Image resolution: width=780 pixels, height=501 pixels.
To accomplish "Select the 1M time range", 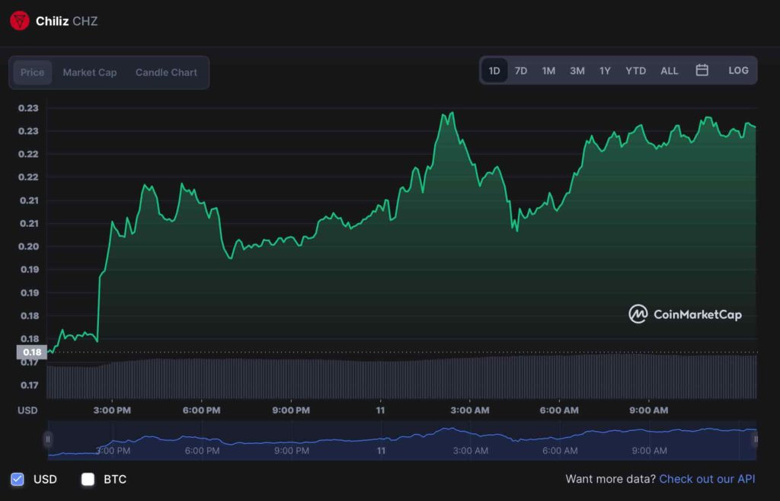I will click(x=549, y=71).
